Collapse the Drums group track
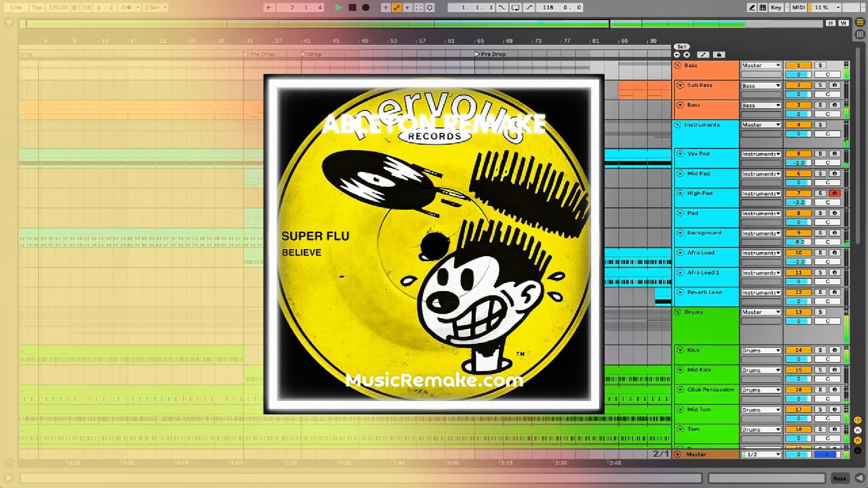Image resolution: width=868 pixels, height=488 pixels. tap(677, 312)
